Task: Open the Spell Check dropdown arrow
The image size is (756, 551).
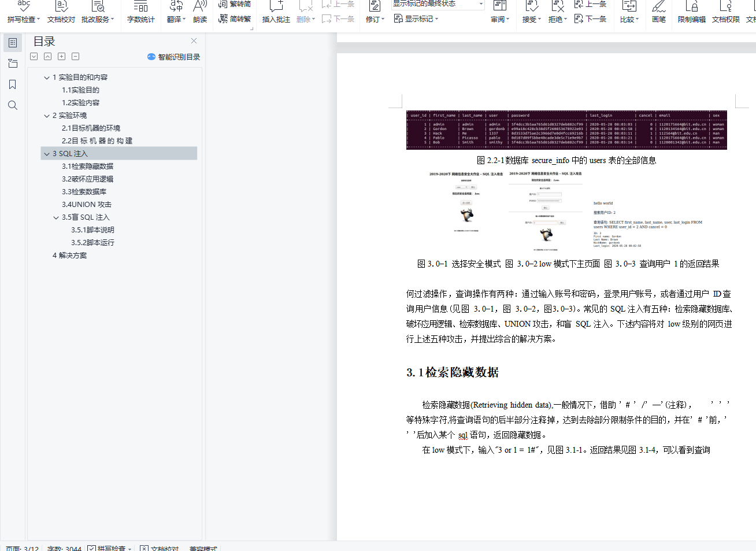Action: [x=39, y=19]
